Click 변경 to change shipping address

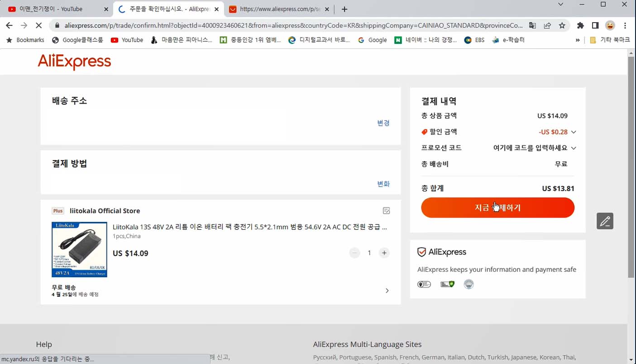pos(383,123)
